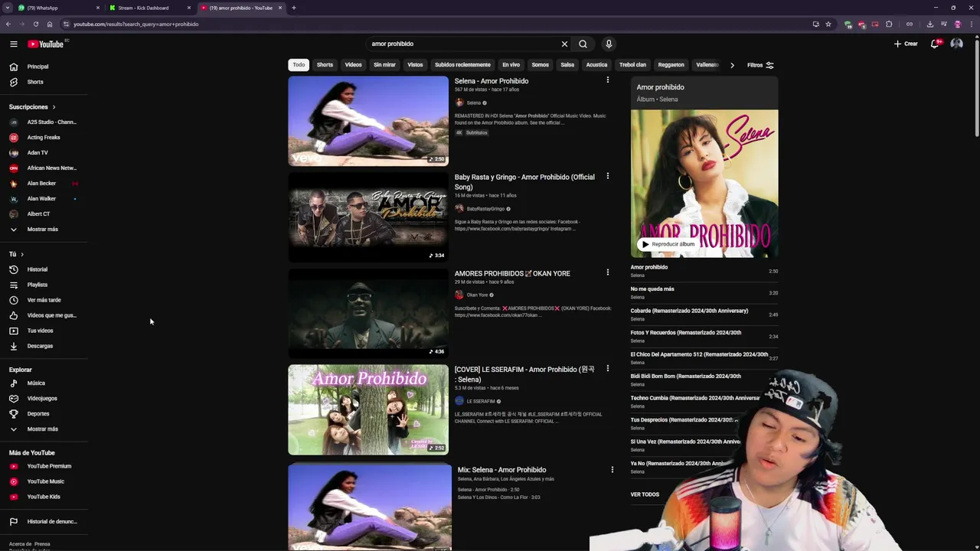Open Ver más tarde list
The width and height of the screenshot is (980, 551).
click(x=44, y=300)
